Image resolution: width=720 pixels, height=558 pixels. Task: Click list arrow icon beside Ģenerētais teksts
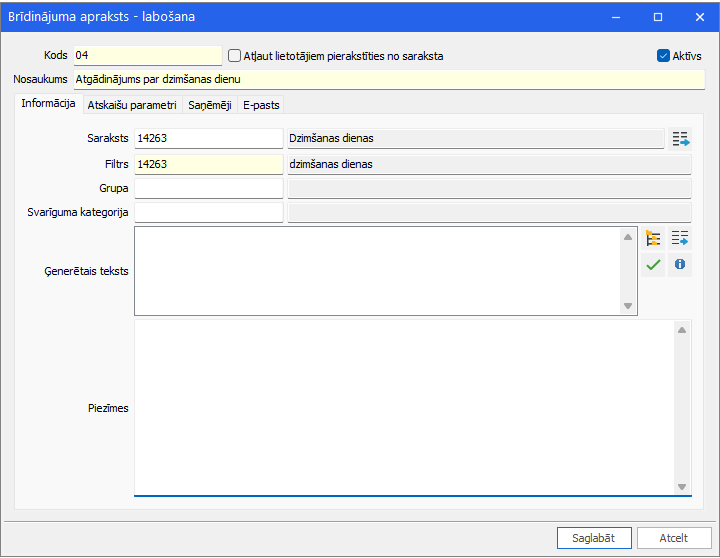[x=680, y=238]
